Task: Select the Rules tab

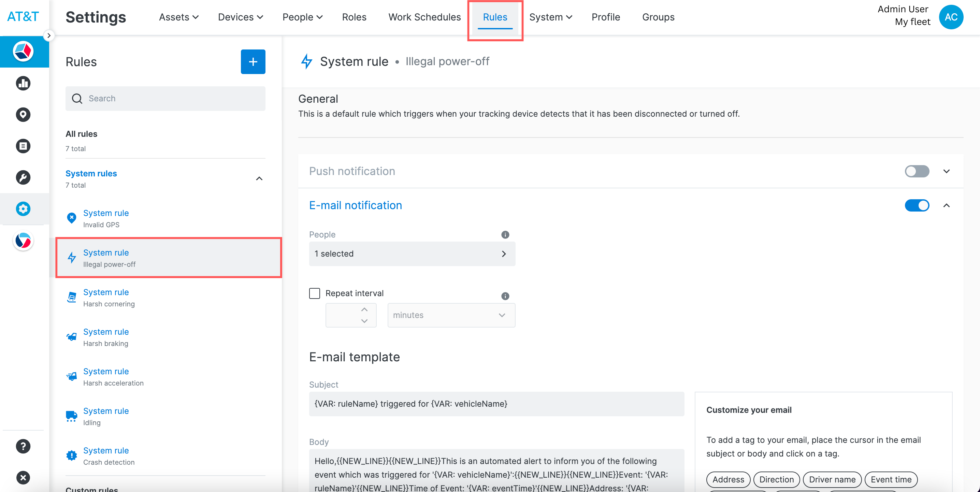Action: point(495,17)
